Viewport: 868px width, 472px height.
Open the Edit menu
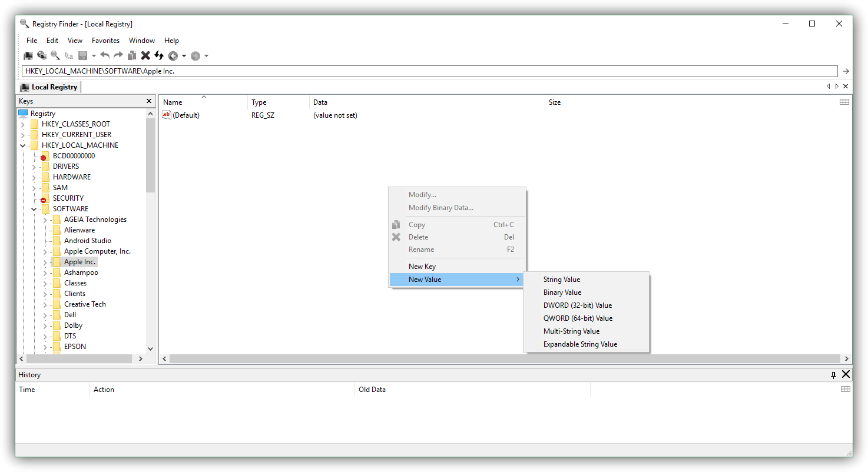52,41
